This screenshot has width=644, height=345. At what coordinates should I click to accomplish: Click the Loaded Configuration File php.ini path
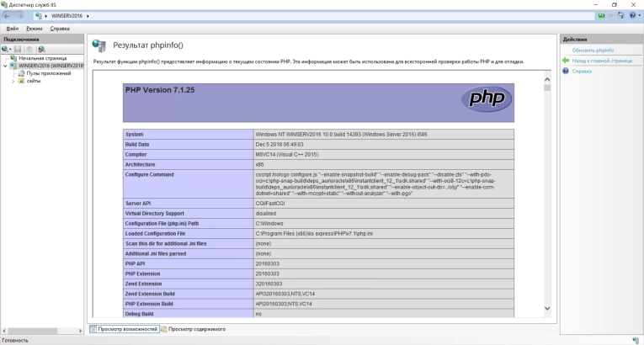314,234
